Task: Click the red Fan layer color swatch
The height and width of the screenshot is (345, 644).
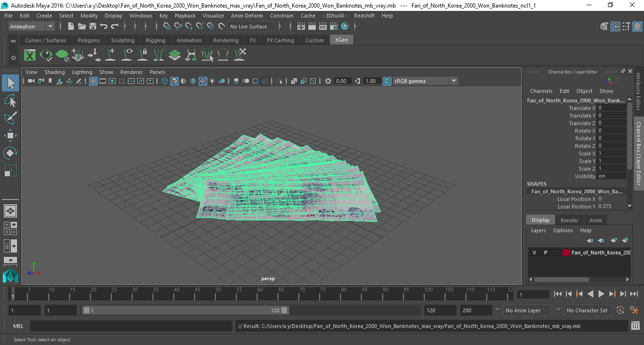Action: point(566,253)
